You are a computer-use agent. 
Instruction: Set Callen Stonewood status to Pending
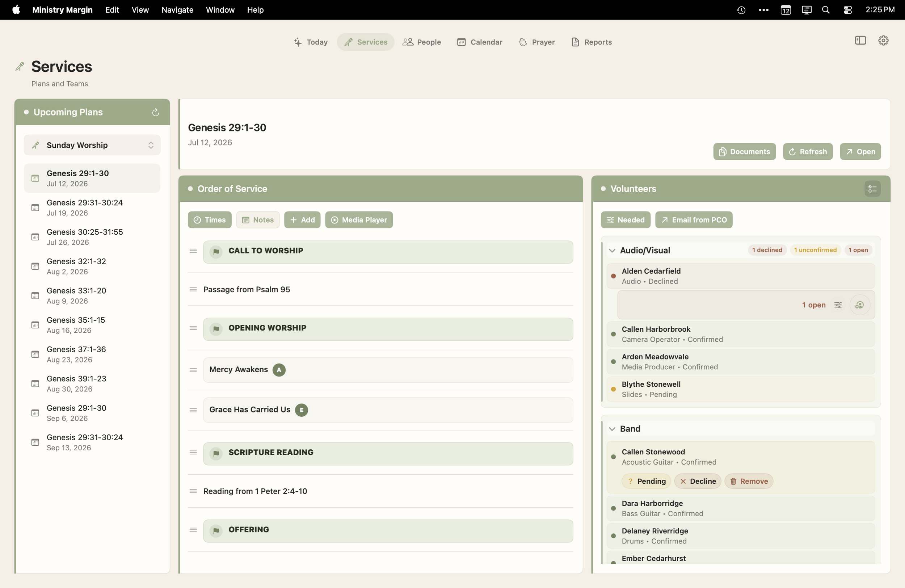point(646,481)
